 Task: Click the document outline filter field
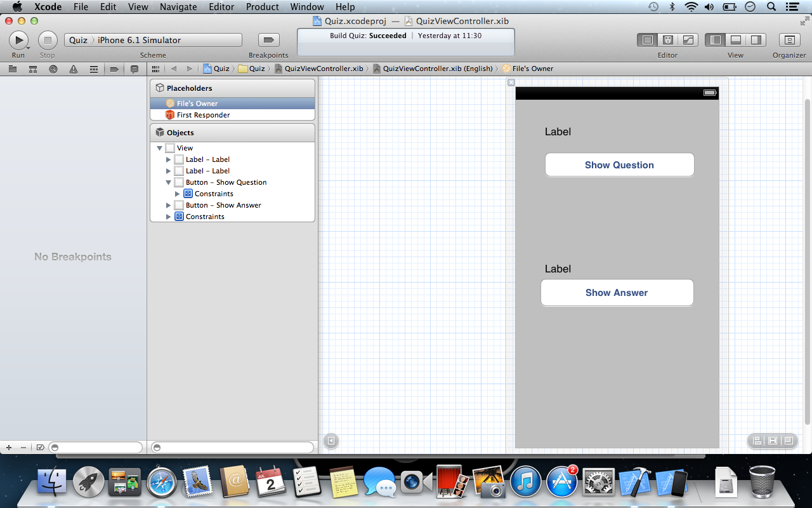click(x=233, y=448)
